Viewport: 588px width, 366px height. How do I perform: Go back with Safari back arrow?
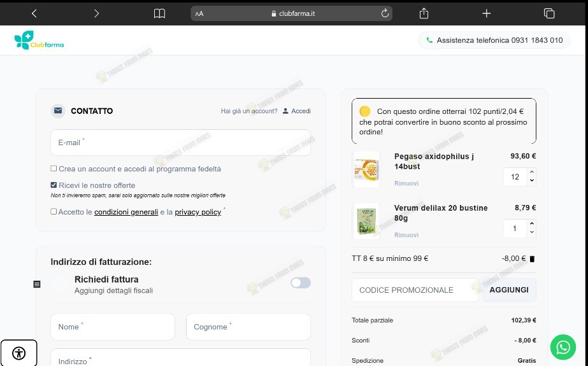pyautogui.click(x=34, y=13)
